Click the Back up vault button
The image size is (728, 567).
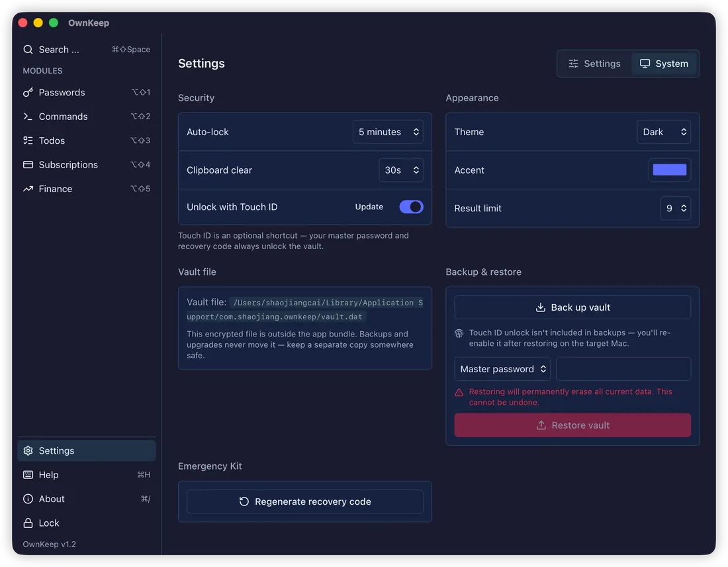tap(572, 307)
